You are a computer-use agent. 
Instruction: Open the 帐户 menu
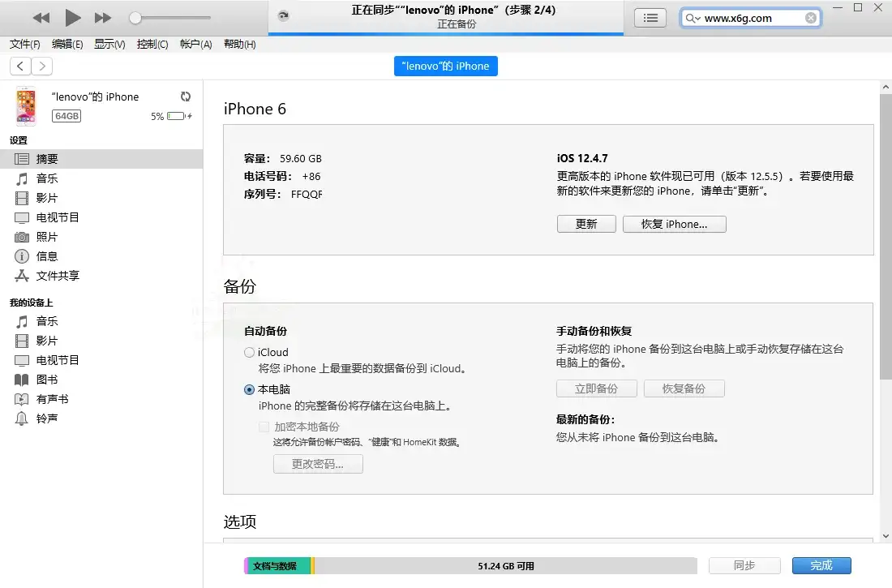coord(195,44)
